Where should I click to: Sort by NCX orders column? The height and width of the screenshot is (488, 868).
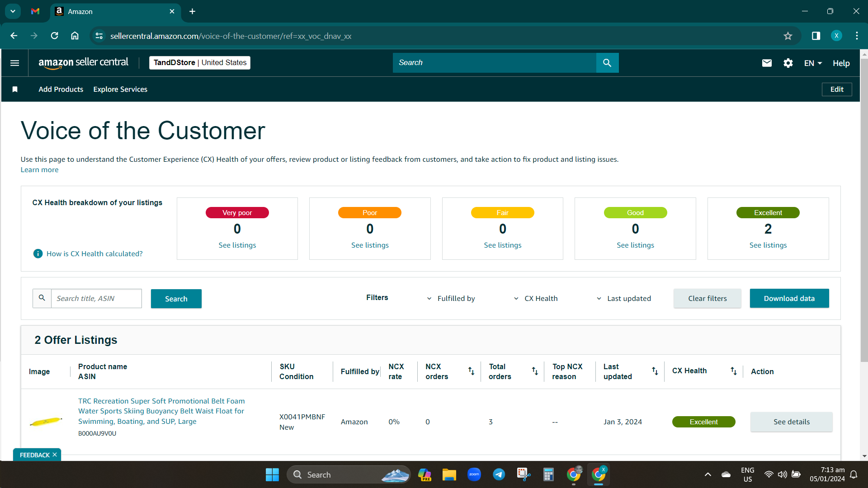pyautogui.click(x=471, y=371)
